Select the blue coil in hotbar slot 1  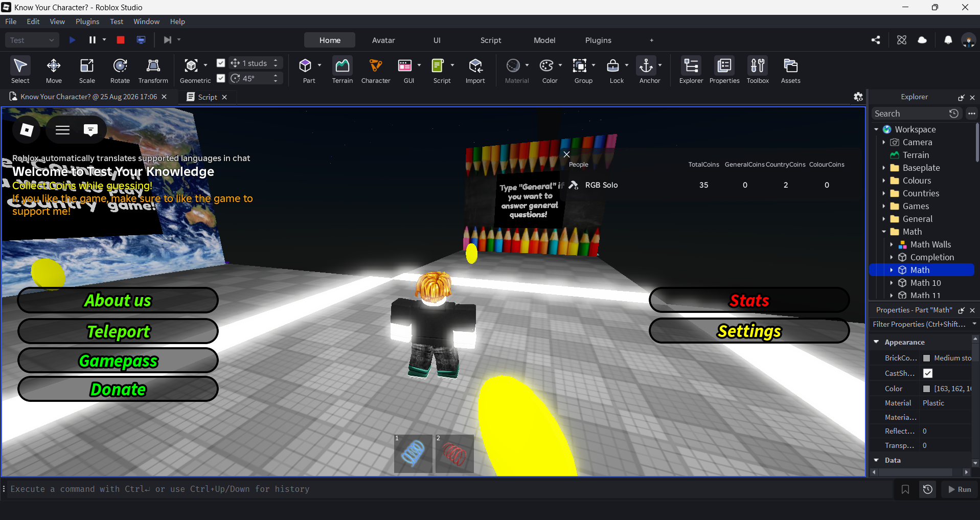(x=414, y=454)
